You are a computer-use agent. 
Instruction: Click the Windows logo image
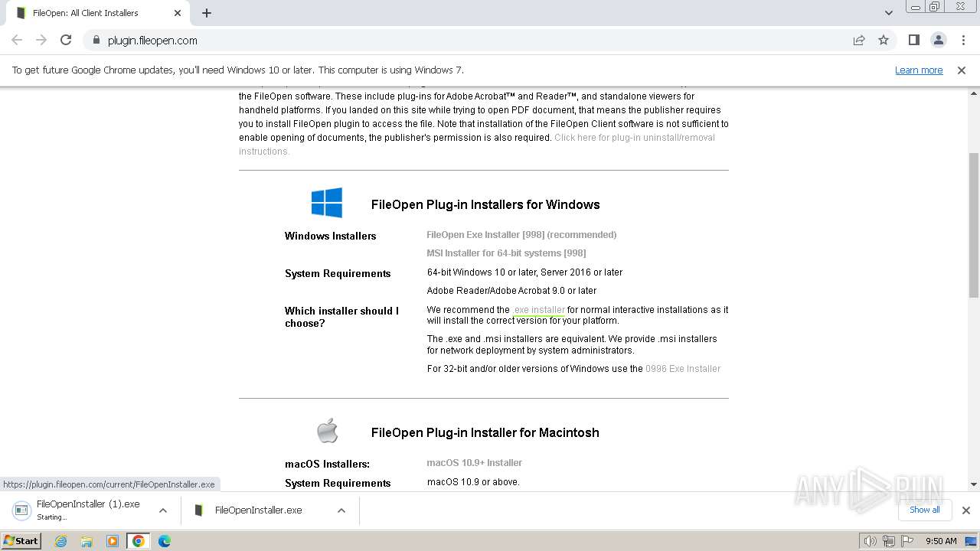point(327,203)
